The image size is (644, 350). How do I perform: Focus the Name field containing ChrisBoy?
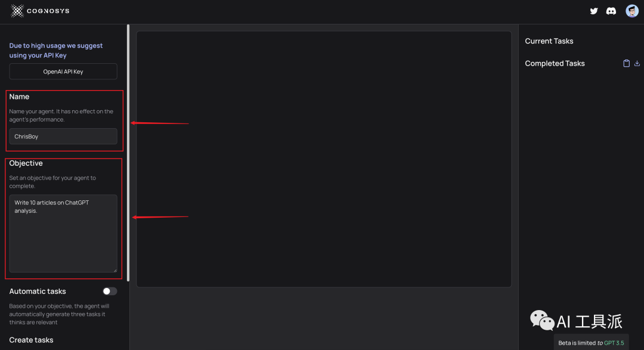63,137
